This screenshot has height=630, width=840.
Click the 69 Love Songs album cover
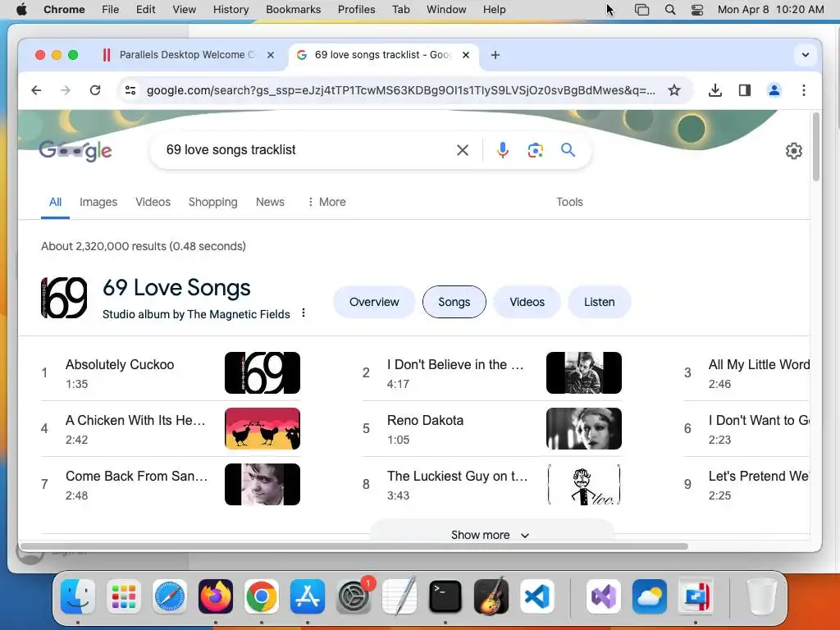(64, 298)
